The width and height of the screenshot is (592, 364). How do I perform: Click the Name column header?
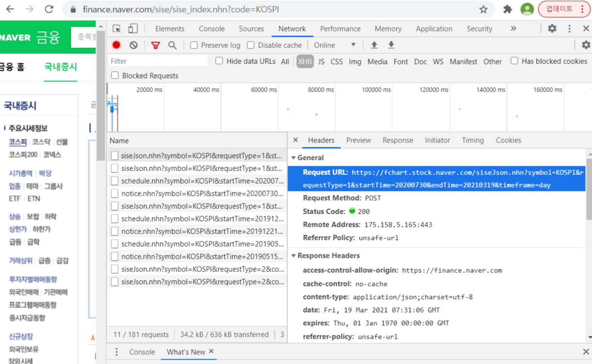point(197,141)
